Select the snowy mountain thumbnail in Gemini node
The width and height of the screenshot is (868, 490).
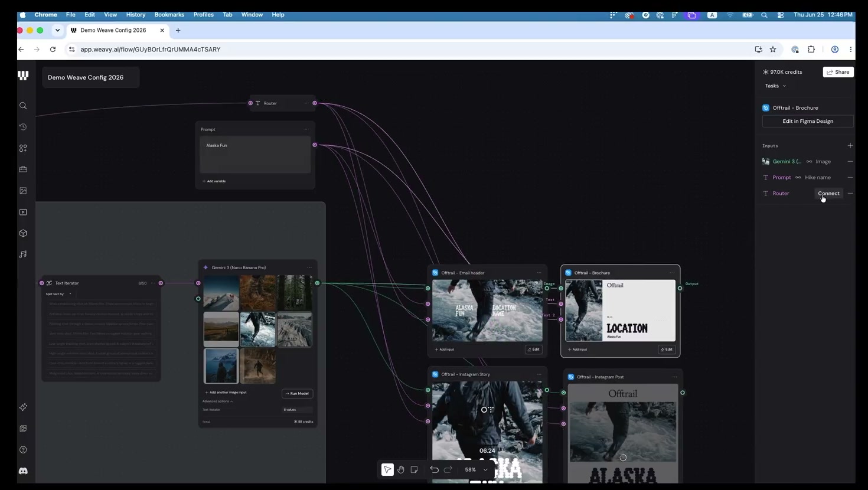point(221,293)
